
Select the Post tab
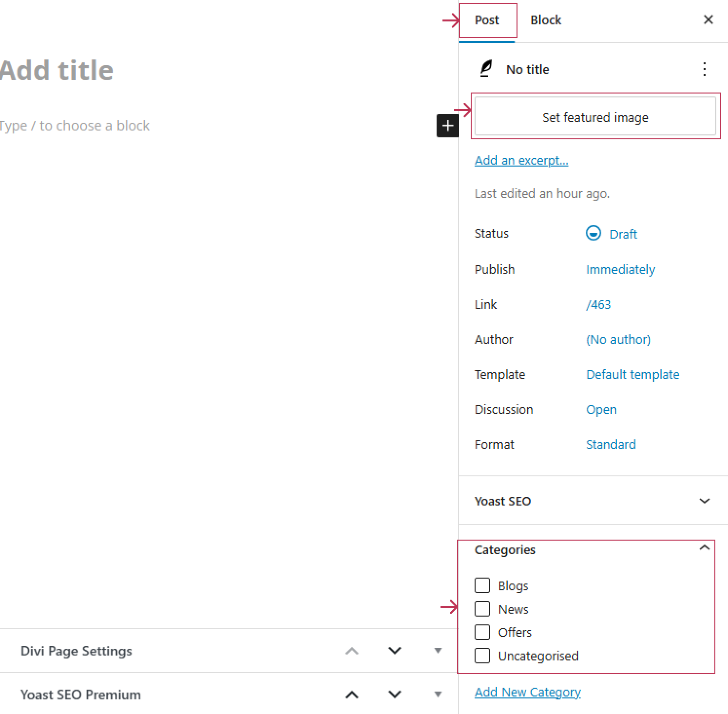(487, 20)
